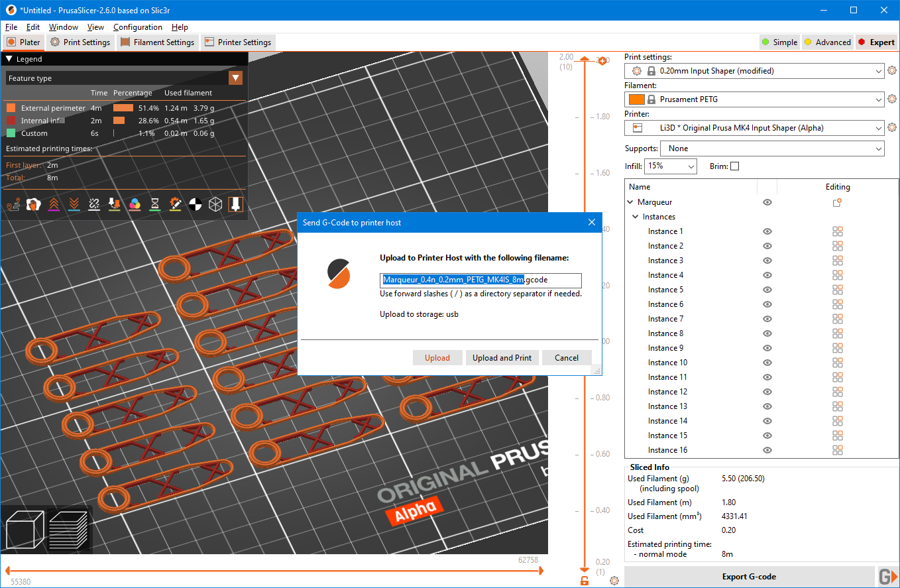Toggle the Retractions legend icon

click(54, 204)
